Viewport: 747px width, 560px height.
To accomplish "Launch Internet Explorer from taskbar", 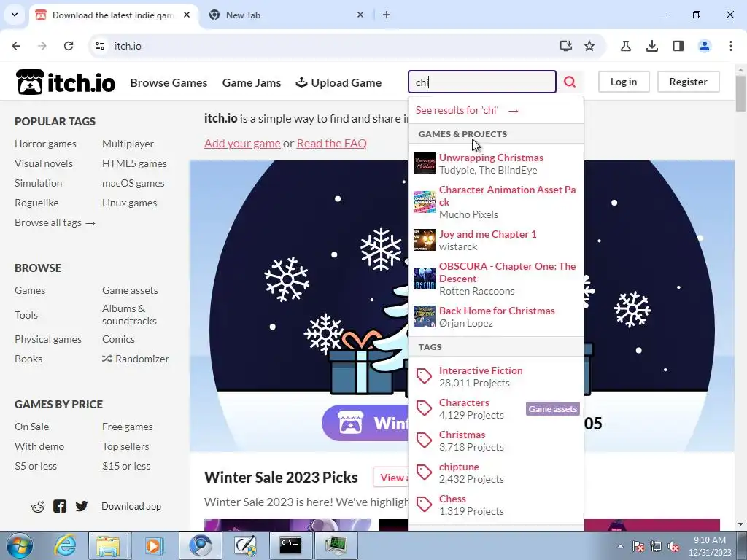I will [65, 545].
